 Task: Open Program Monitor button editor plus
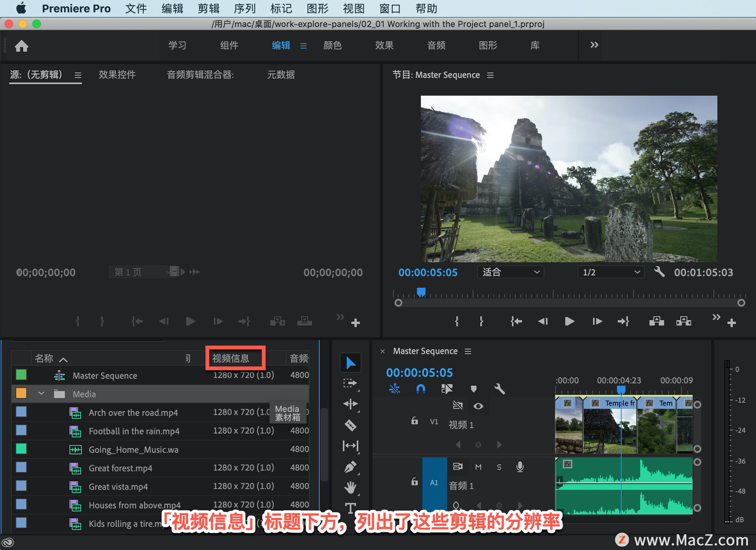(732, 323)
